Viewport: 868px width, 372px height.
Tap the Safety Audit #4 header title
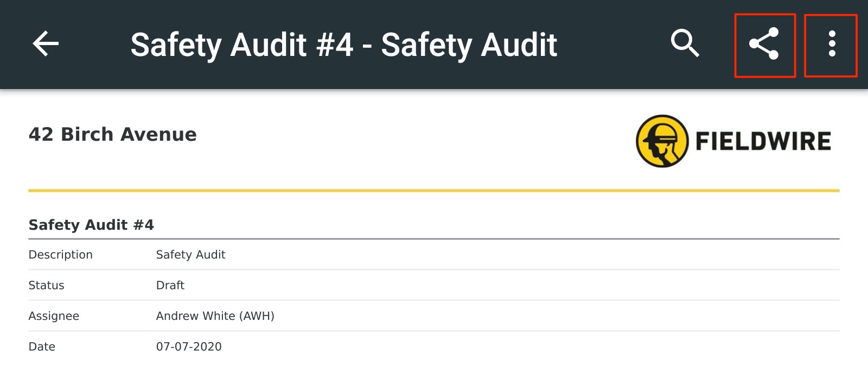pyautogui.click(x=343, y=45)
